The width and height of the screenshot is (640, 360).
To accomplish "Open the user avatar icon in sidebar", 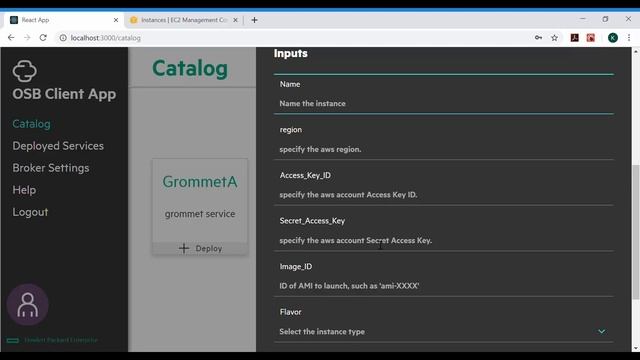I will 27,305.
